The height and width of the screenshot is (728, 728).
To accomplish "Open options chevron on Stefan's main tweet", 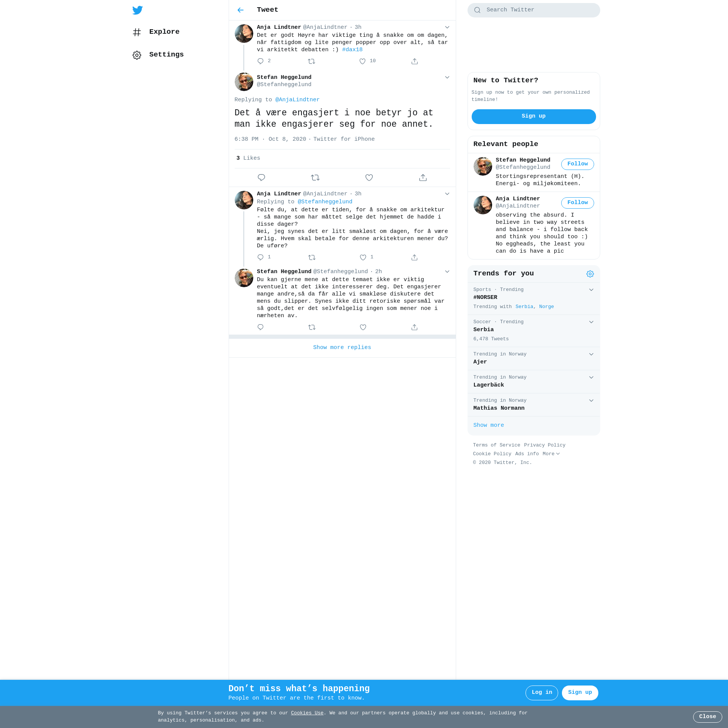I will pos(447,77).
